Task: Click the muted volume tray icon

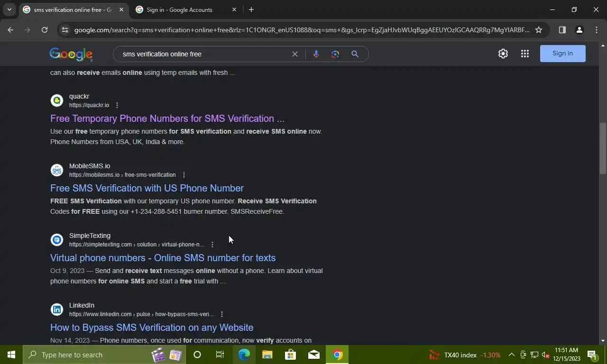Action: [545, 355]
